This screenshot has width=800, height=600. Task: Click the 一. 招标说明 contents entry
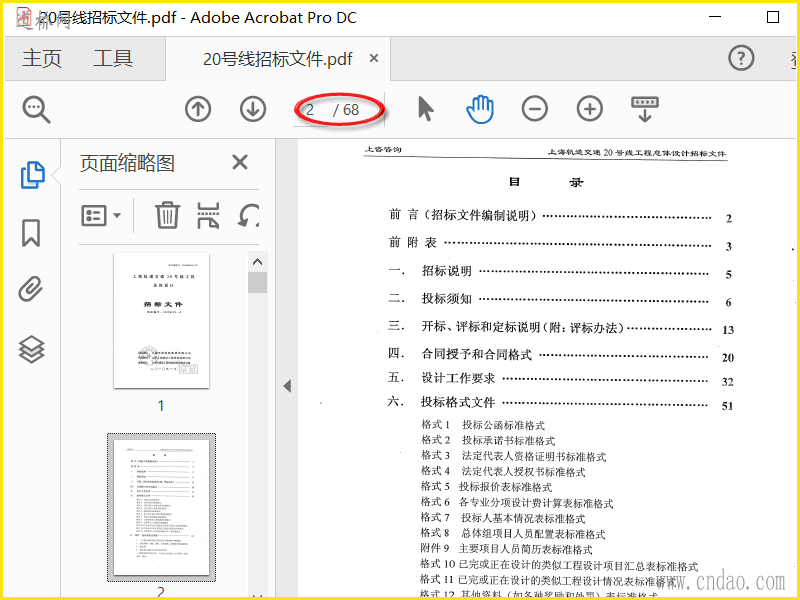[561, 272]
